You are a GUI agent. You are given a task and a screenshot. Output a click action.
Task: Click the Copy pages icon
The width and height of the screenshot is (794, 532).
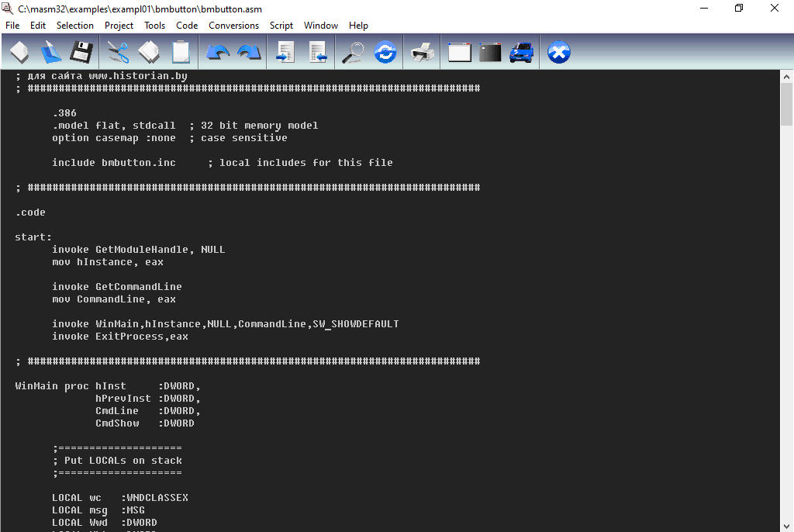[x=149, y=53]
